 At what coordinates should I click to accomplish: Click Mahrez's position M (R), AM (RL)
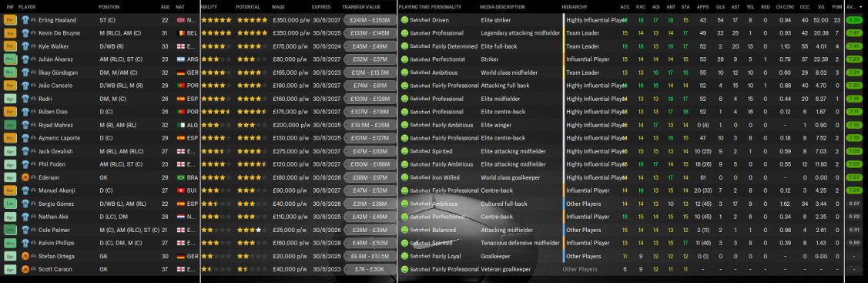tap(118, 125)
